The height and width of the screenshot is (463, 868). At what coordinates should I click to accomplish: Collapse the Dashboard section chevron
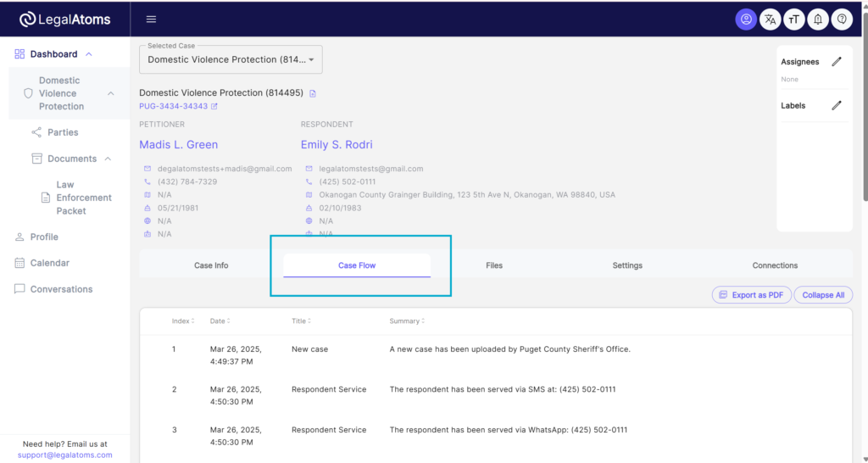pos(88,53)
